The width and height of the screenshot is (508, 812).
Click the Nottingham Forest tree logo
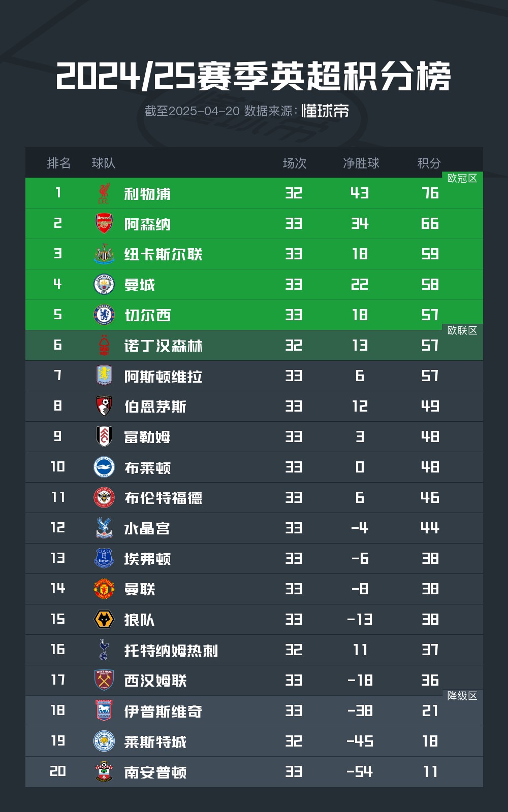click(104, 345)
